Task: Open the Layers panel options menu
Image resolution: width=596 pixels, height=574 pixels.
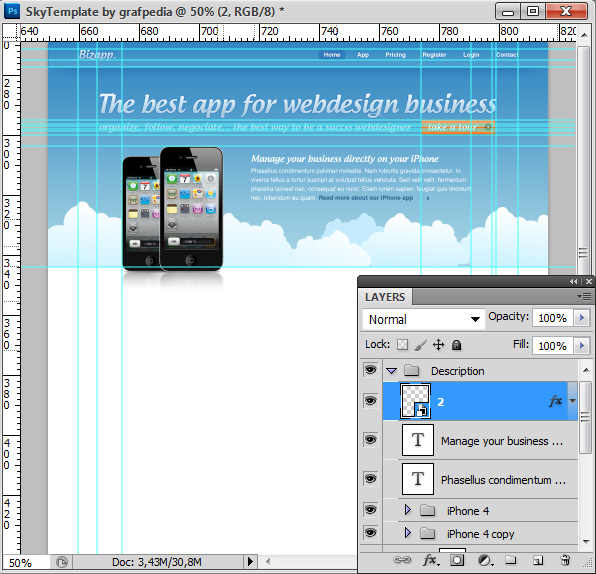Action: point(584,296)
